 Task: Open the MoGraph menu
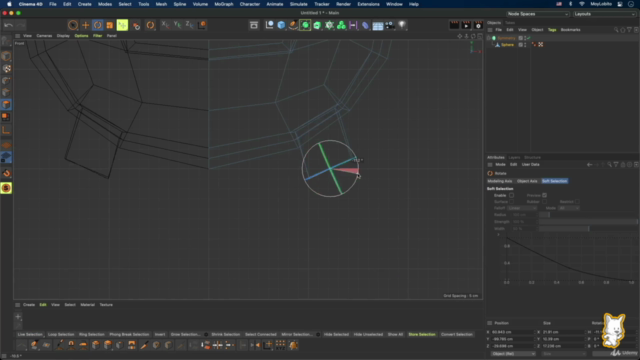[x=224, y=4]
